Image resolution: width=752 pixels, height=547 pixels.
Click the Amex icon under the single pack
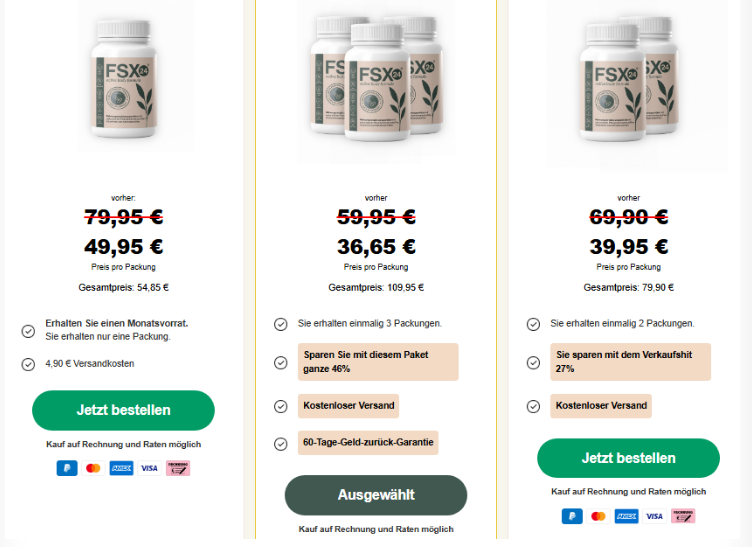point(121,468)
